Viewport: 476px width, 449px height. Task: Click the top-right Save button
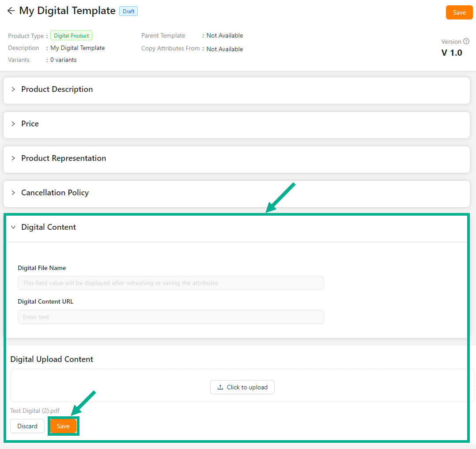click(x=459, y=12)
